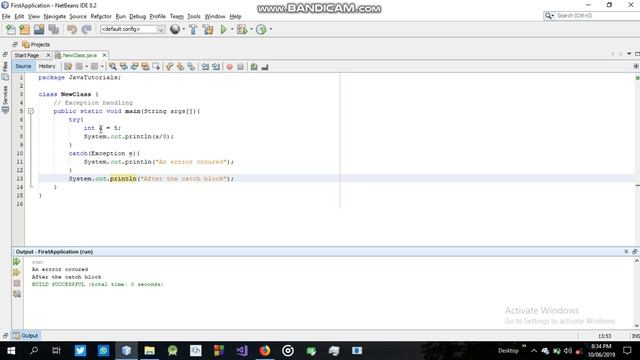Open Visual Studio from the taskbar

pos(242,351)
